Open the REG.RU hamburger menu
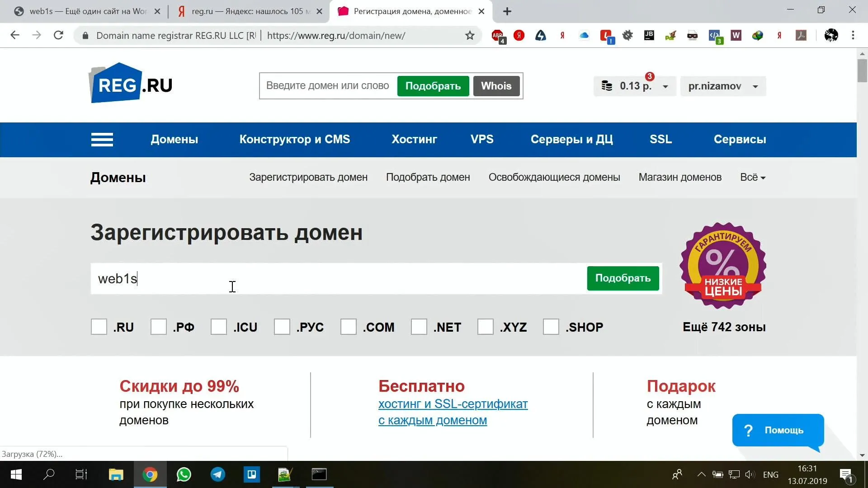868x488 pixels. click(x=102, y=140)
